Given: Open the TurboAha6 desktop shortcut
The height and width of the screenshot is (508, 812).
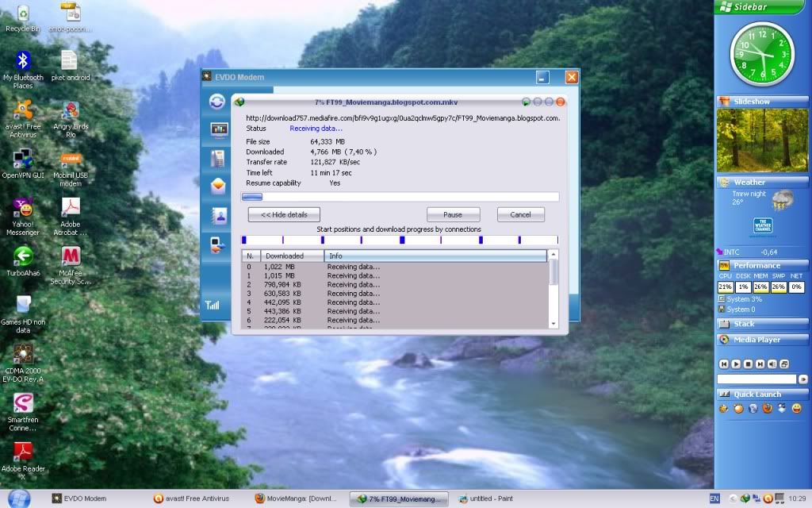Looking at the screenshot, I should click(x=23, y=261).
